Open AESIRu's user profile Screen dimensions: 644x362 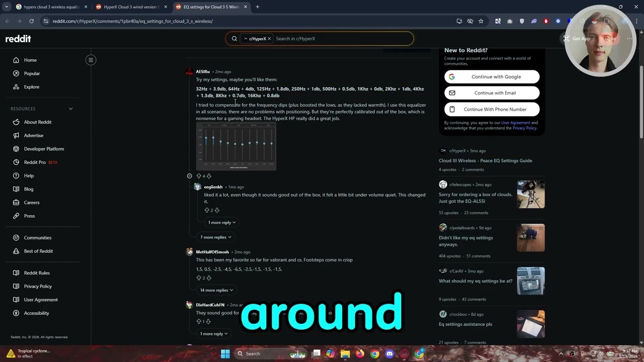pyautogui.click(x=203, y=71)
